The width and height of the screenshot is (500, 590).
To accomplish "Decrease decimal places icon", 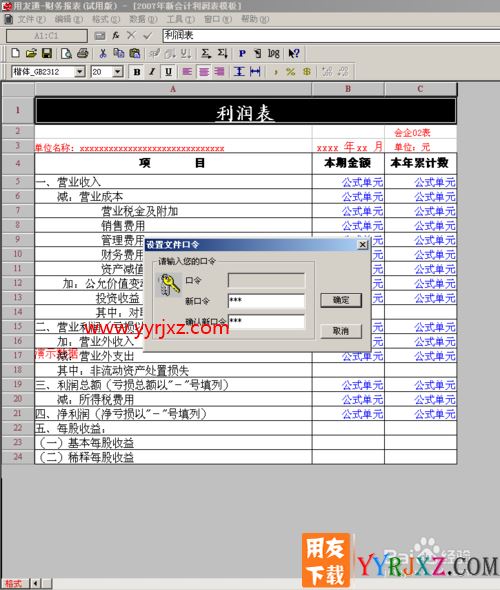I will (343, 71).
